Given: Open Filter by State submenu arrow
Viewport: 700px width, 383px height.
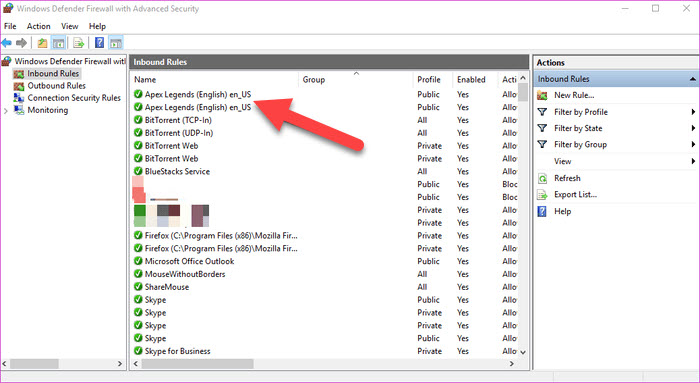Looking at the screenshot, I should point(693,128).
